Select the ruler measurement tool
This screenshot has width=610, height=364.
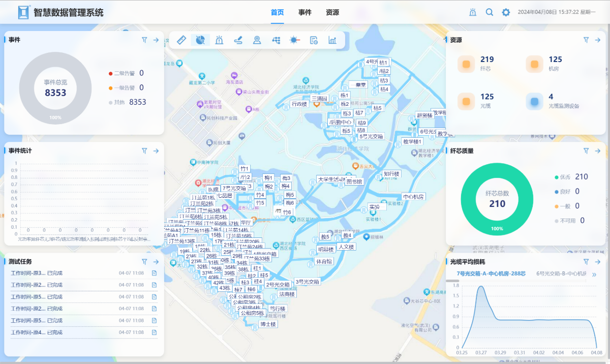click(x=181, y=40)
